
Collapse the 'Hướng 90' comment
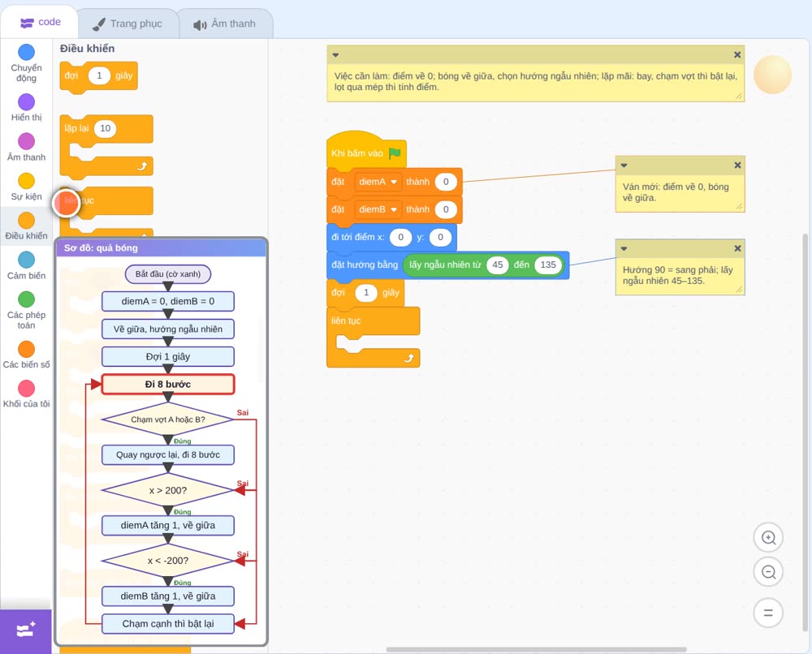click(x=624, y=249)
